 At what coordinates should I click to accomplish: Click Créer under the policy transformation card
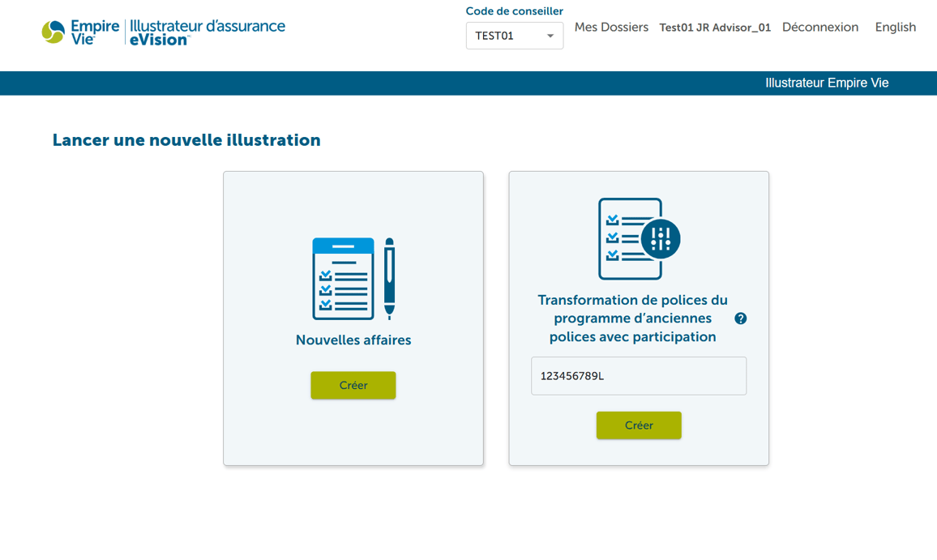(x=639, y=425)
